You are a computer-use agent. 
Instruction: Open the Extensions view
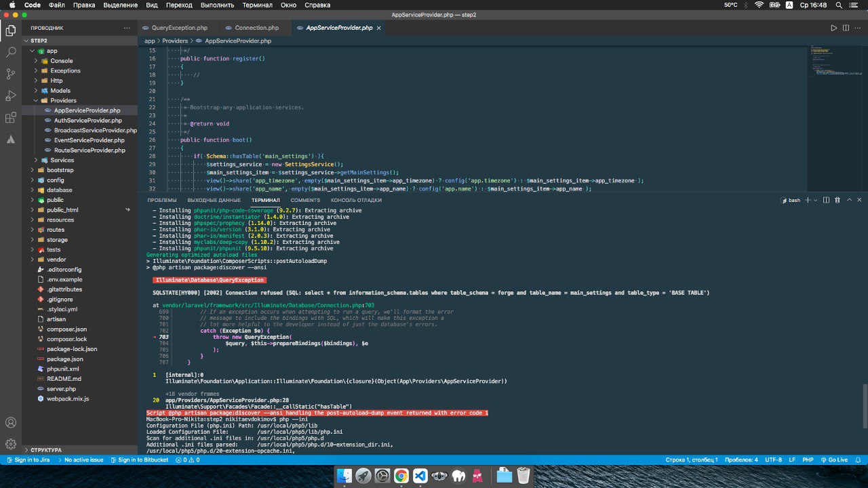(x=11, y=117)
